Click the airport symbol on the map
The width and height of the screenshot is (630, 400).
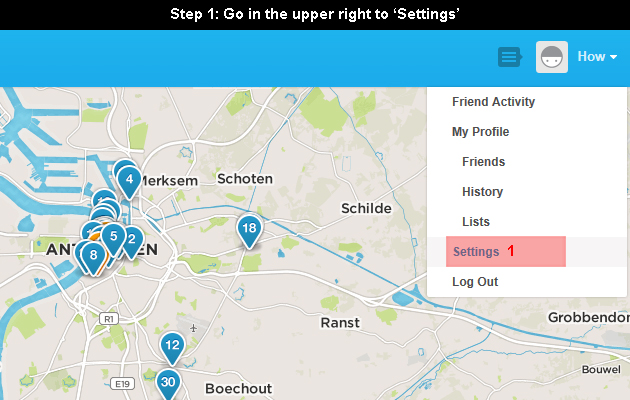(194, 329)
